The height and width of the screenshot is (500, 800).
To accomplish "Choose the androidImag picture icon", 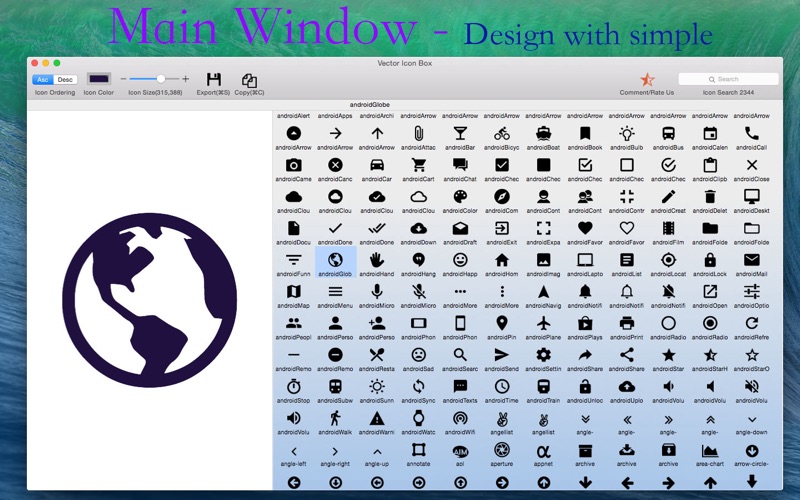I will coord(543,260).
